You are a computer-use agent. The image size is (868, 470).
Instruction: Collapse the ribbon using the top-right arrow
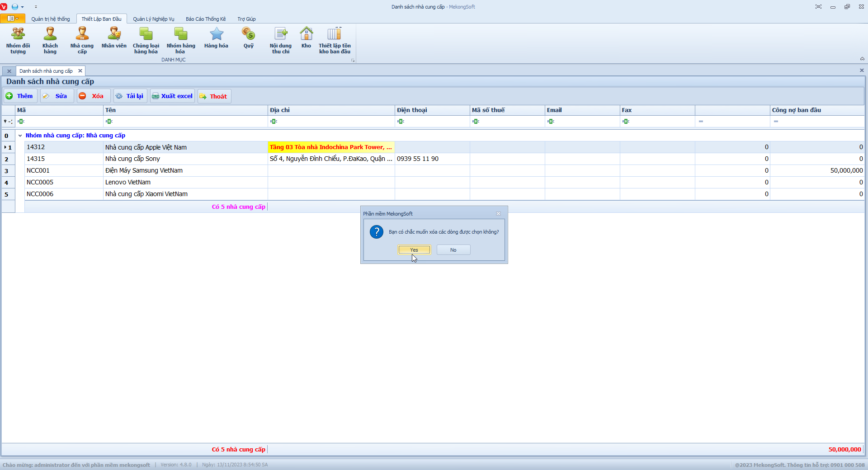[x=862, y=59]
